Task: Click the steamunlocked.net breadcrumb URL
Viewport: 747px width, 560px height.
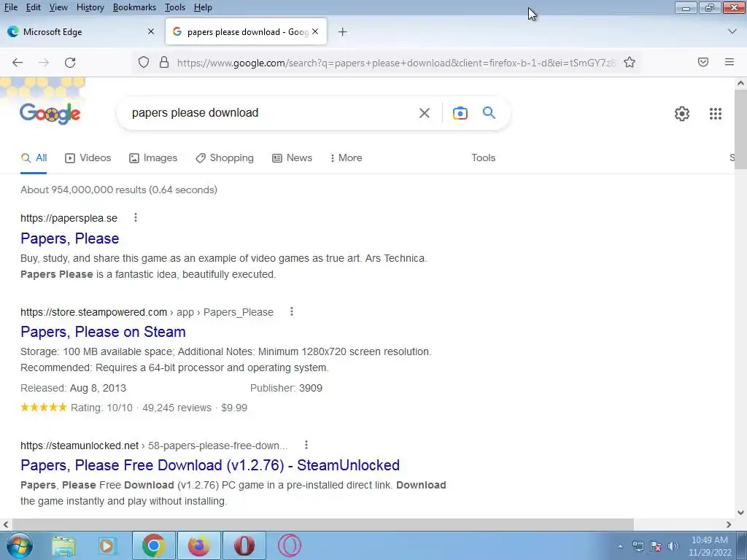Action: coord(154,446)
